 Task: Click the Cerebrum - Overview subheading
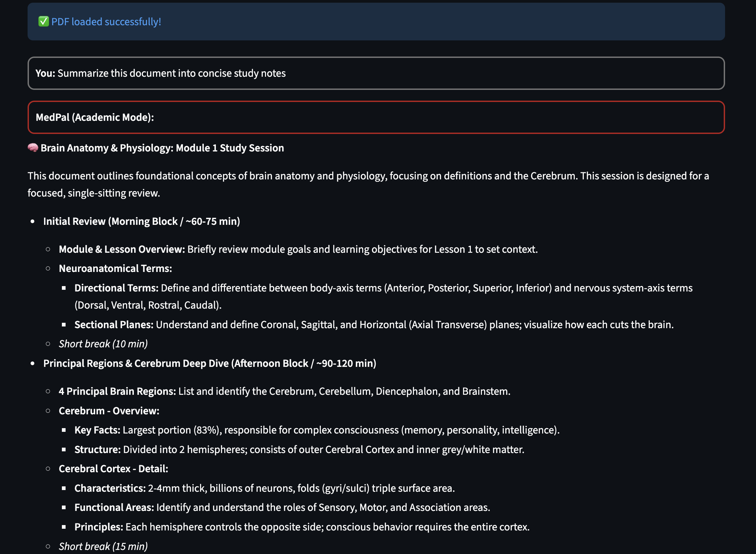pyautogui.click(x=109, y=411)
